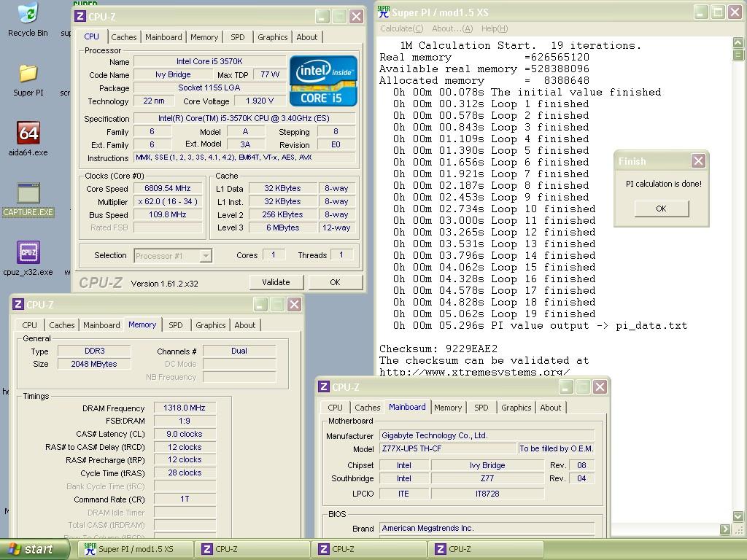This screenshot has width=747, height=560.
Task: Select CPU tab in the Memory CPU-Z window
Action: pos(29,325)
